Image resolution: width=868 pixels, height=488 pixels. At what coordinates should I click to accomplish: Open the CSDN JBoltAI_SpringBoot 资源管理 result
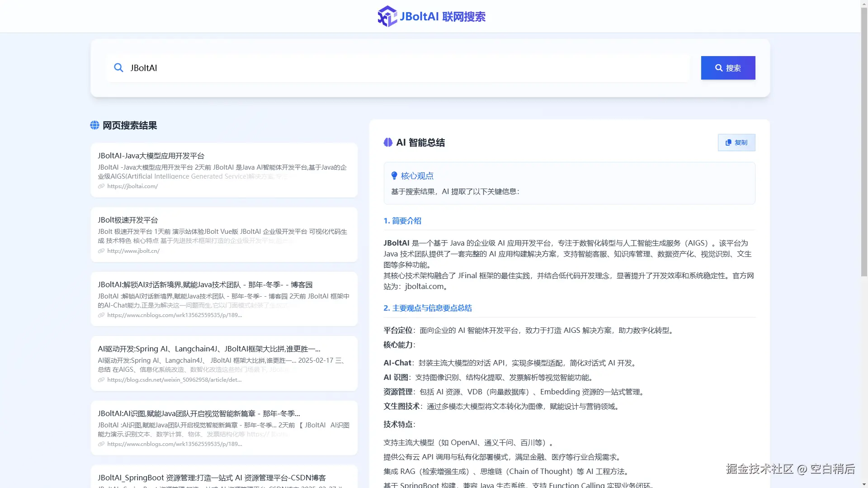coord(212,478)
